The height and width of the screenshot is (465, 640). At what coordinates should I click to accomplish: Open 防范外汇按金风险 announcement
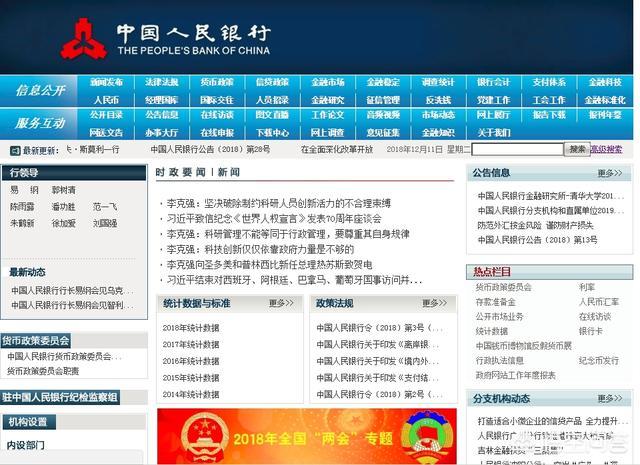535,225
